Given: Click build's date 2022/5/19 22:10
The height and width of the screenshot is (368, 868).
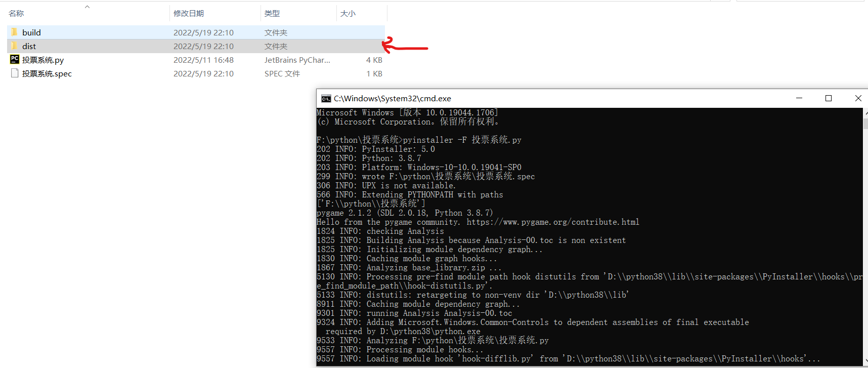Looking at the screenshot, I should coord(203,32).
